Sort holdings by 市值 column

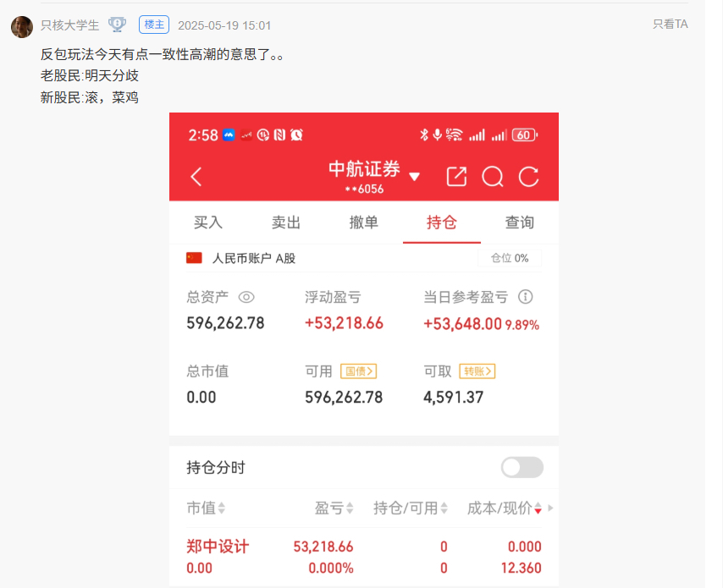pos(206,508)
